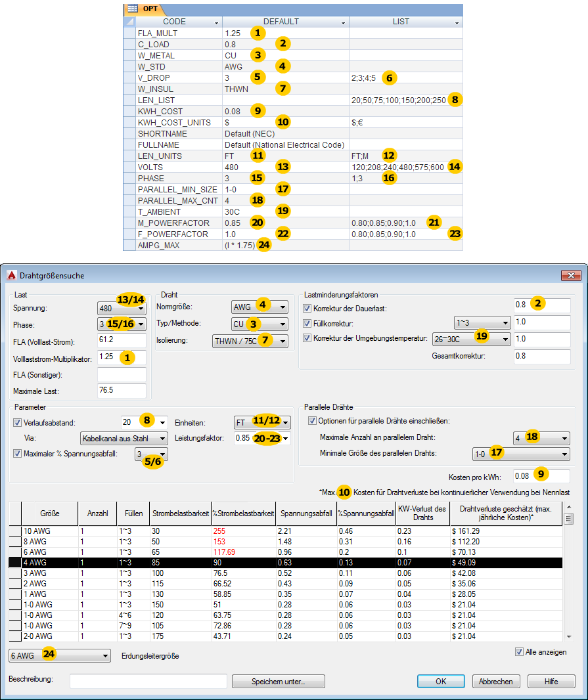Toggle Maximaler % Spannungsabfall checkbox
Screen dimensions: 588x700
(x=18, y=454)
